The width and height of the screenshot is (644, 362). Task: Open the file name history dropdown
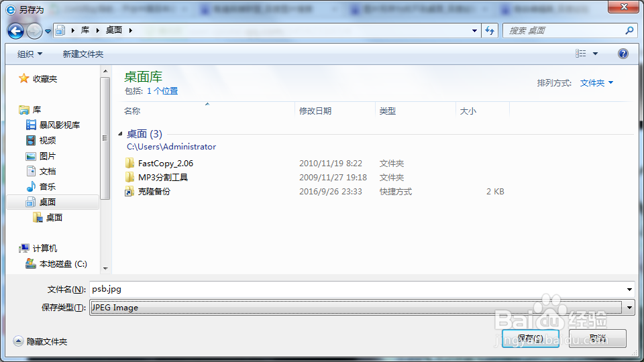click(x=629, y=290)
